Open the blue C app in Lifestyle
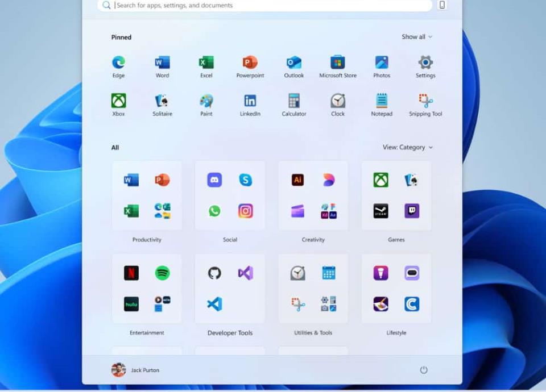Image resolution: width=546 pixels, height=392 pixels. coord(412,304)
